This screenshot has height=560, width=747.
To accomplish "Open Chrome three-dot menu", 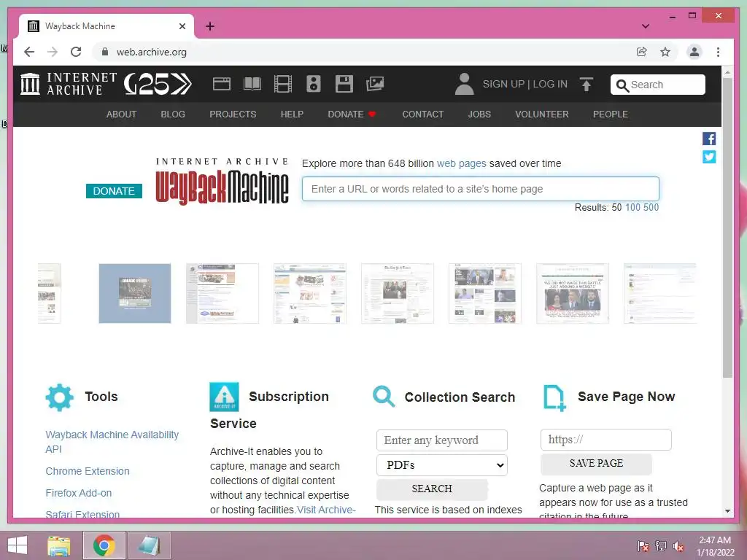I will coord(718,52).
